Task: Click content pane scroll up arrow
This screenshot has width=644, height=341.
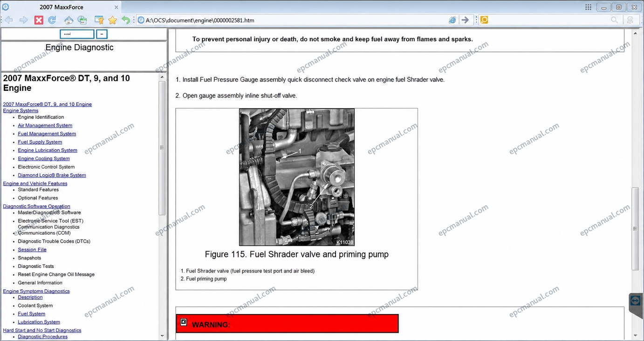Action: 635,33
